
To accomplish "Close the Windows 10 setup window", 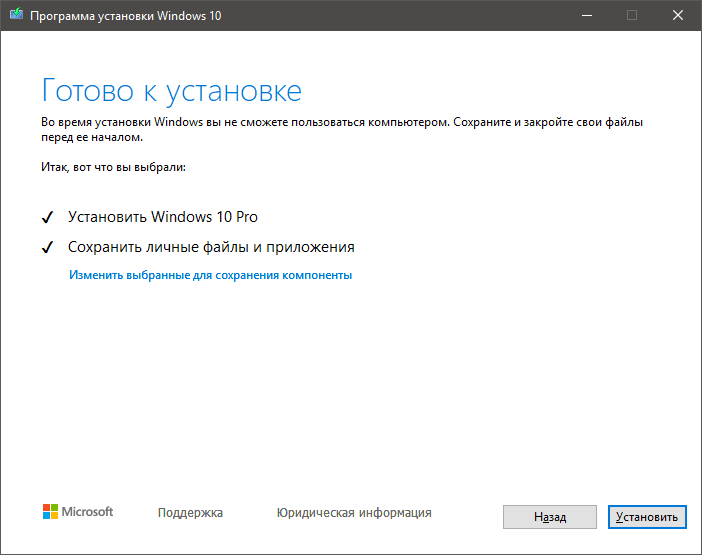I will pyautogui.click(x=678, y=16).
